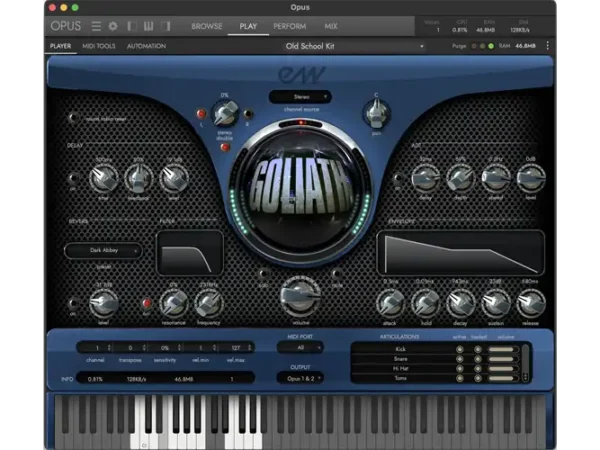Open the settings gear icon

tap(113, 26)
